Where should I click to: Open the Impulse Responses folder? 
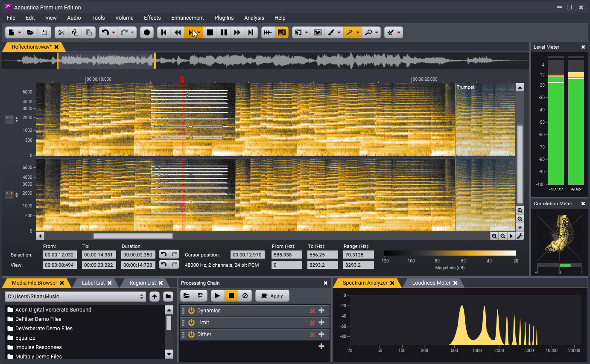tap(38, 347)
